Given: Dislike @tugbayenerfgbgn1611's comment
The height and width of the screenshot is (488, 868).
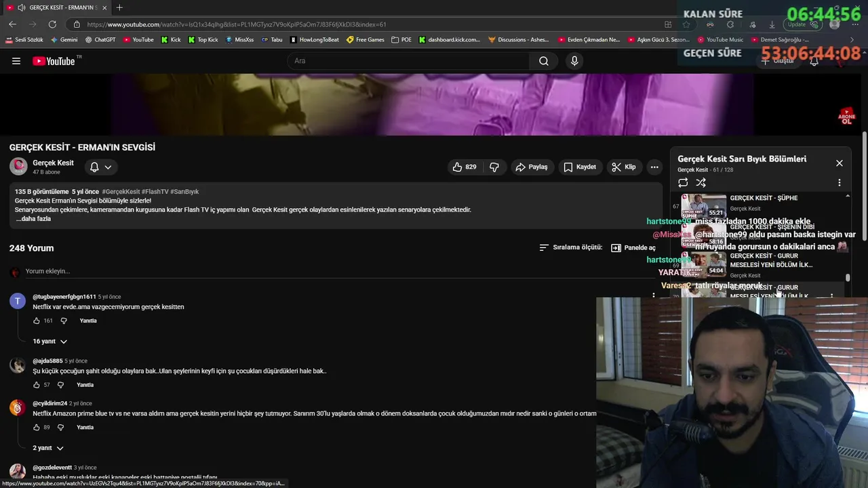Looking at the screenshot, I should click(x=64, y=321).
